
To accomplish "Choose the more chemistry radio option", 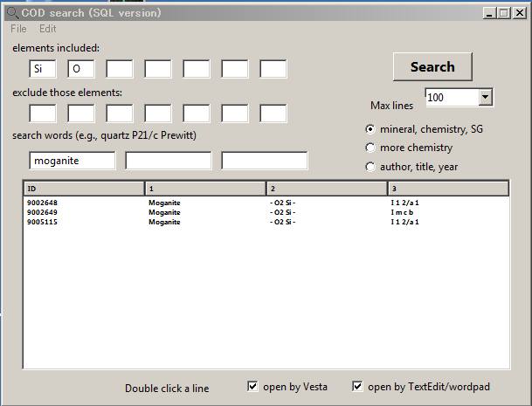I will (x=370, y=148).
